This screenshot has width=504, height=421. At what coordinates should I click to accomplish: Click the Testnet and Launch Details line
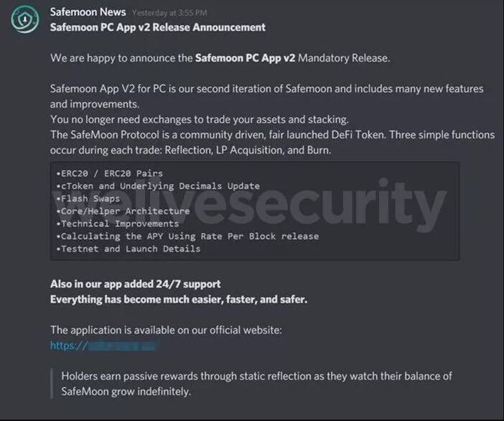129,249
